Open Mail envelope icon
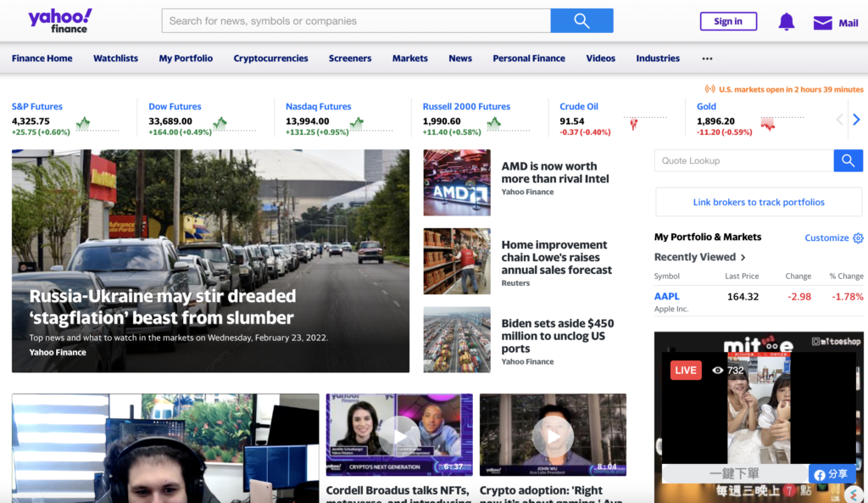 [x=822, y=23]
